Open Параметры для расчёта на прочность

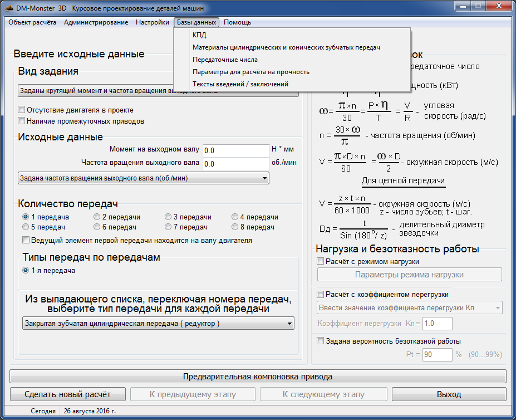pos(292,72)
